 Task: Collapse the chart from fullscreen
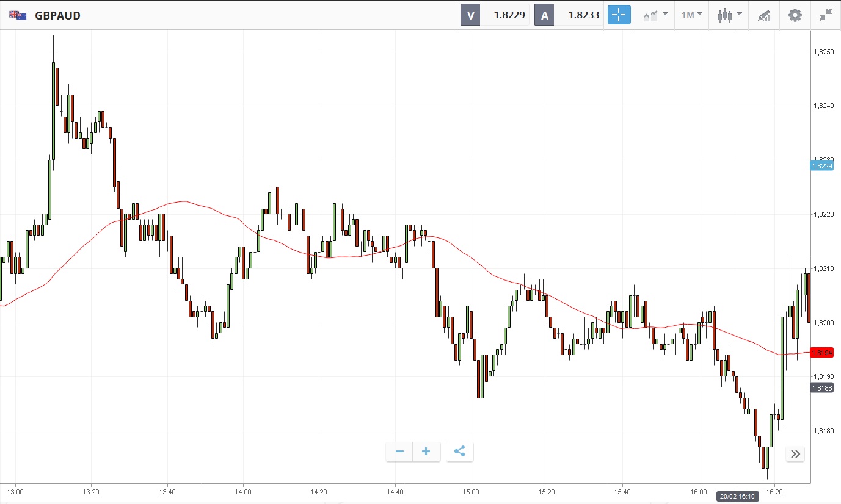[826, 15]
